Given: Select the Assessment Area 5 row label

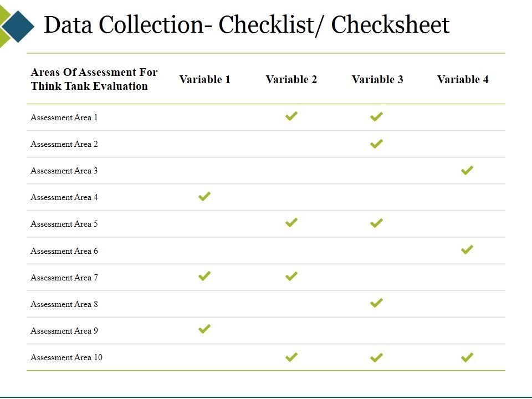Looking at the screenshot, I should [64, 224].
